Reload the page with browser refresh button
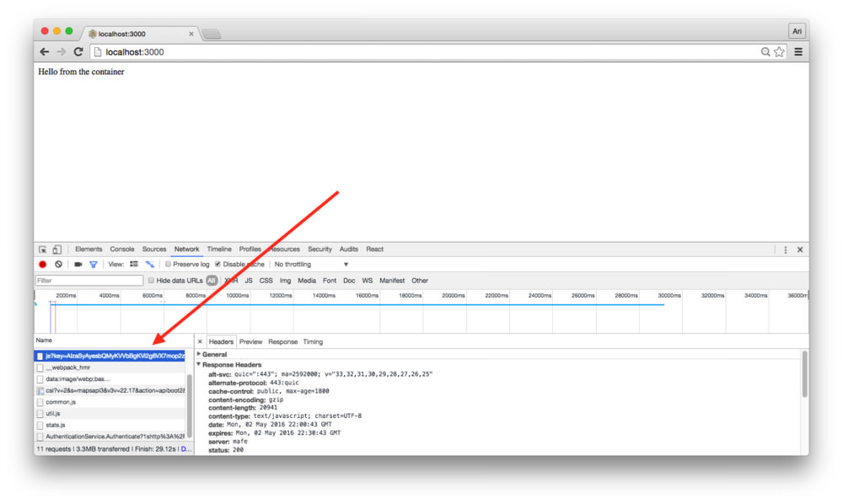The height and width of the screenshot is (504, 843). click(x=78, y=52)
